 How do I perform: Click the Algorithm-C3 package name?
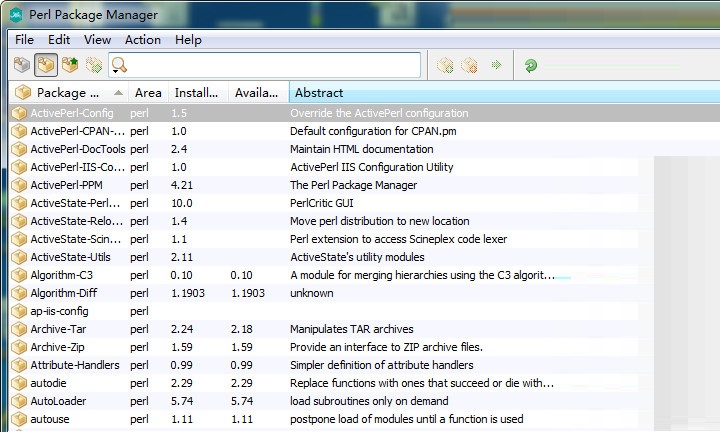point(62,275)
